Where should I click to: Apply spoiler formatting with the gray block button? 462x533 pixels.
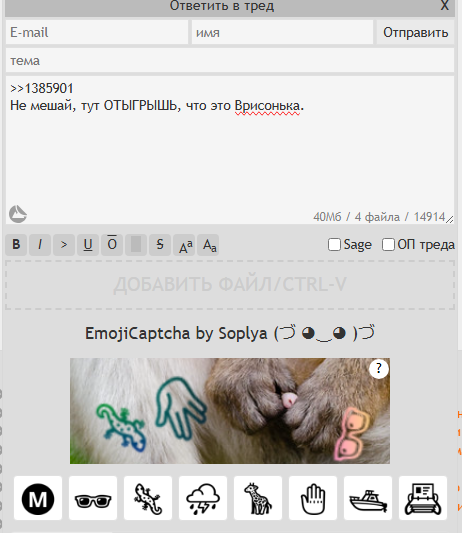(x=136, y=244)
